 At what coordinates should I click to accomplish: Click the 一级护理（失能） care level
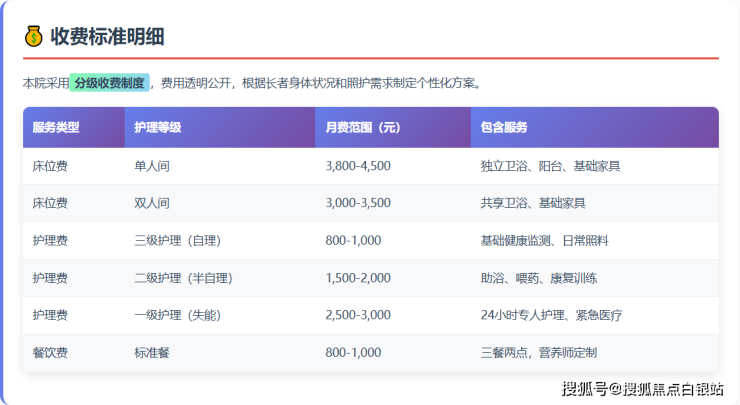[177, 315]
